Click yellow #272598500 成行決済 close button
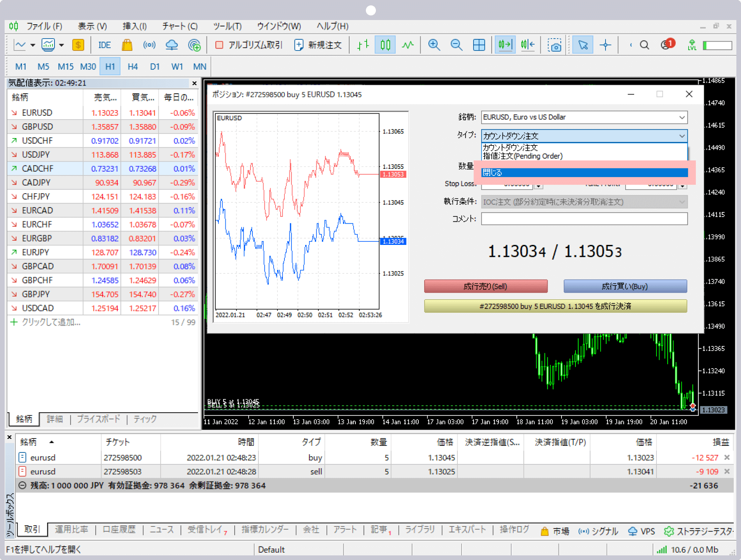Screen dimensions: 741x560 [556, 306]
